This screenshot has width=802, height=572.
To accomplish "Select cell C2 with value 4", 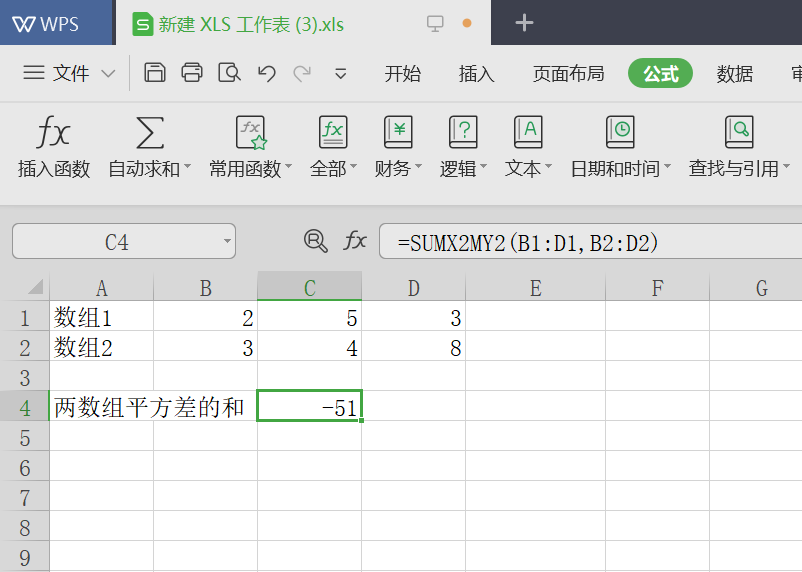I will [x=309, y=347].
